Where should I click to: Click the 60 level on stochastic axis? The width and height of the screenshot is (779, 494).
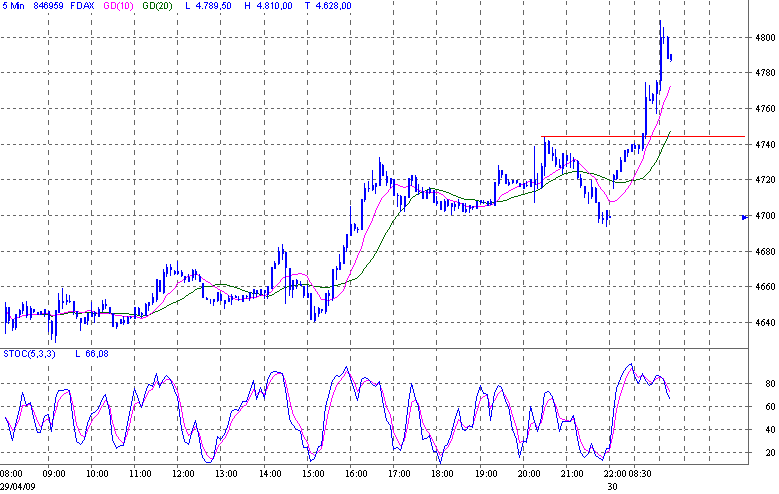[x=770, y=407]
